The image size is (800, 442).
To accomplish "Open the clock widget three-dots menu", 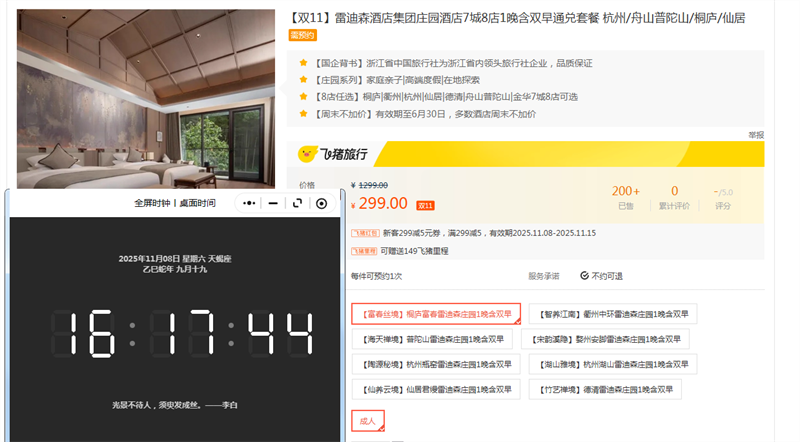I will click(248, 203).
